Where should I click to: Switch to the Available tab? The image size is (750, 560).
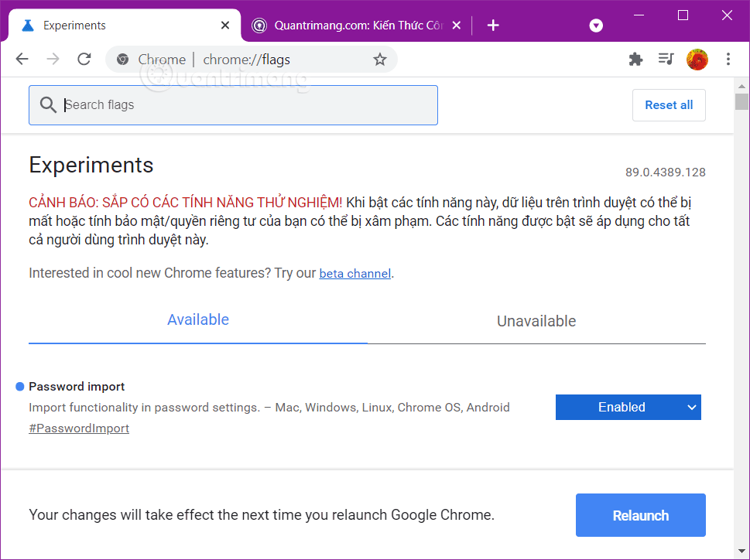click(x=198, y=320)
